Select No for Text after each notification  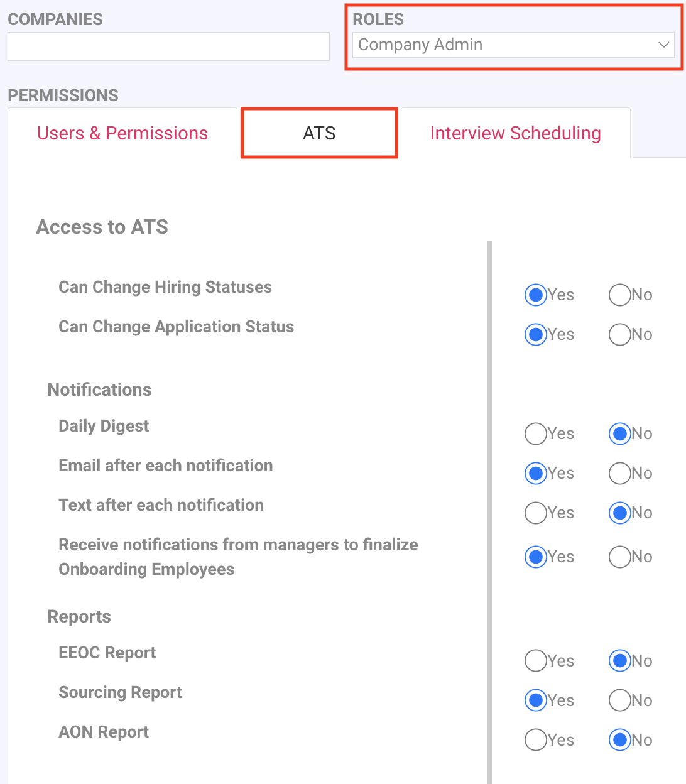click(619, 513)
